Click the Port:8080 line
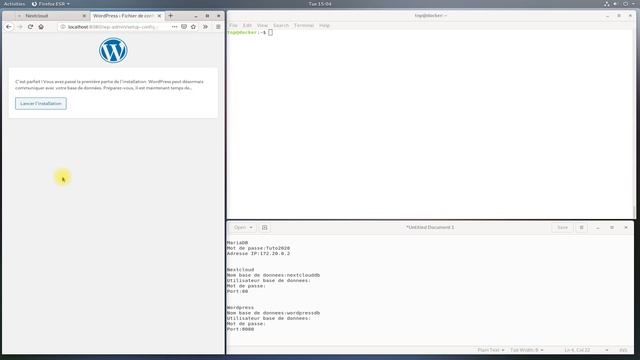The height and width of the screenshot is (360, 640). point(240,329)
